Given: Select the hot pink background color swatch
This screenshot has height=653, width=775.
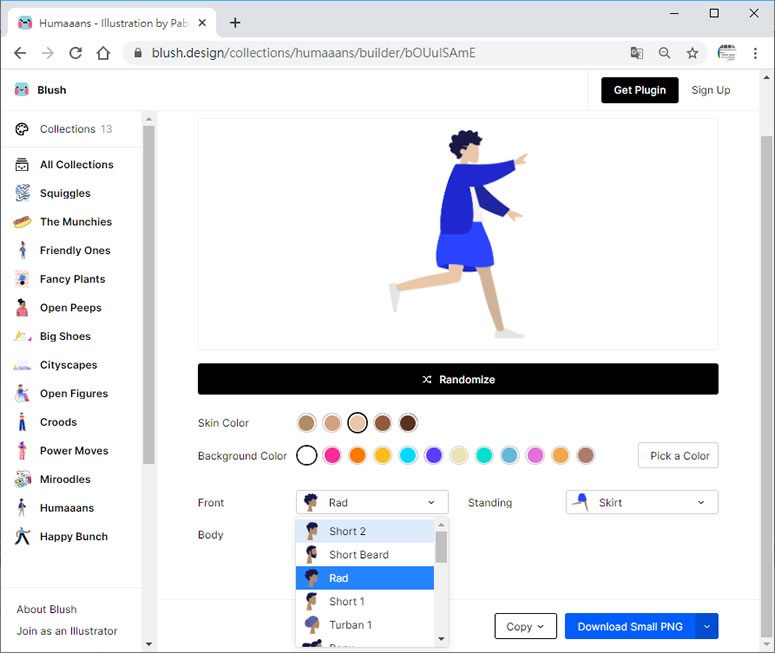Looking at the screenshot, I should (x=332, y=455).
